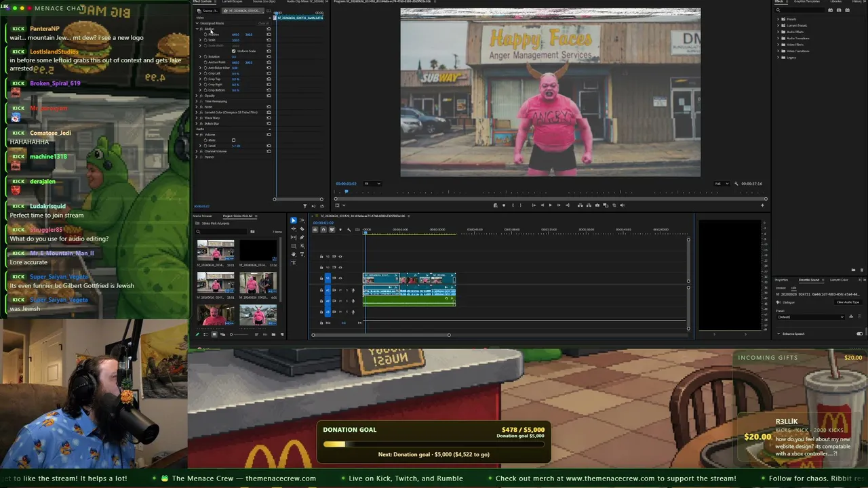Reset the Opacity effect parameters
The height and width of the screenshot is (488, 868).
[269, 96]
